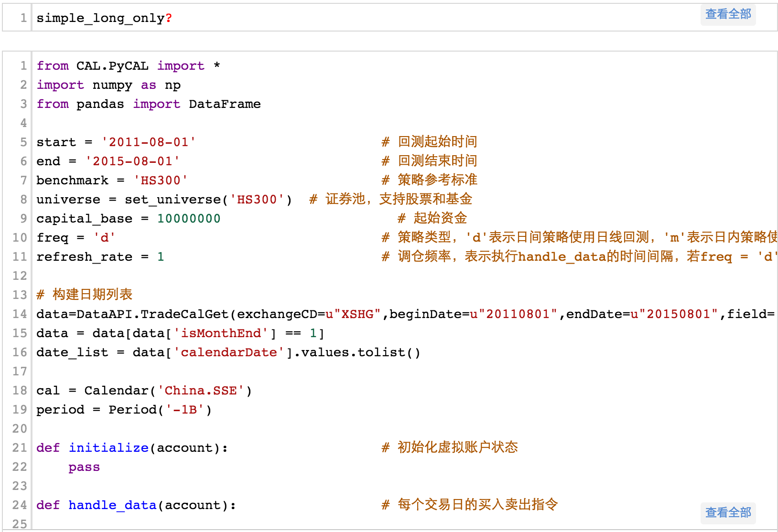The width and height of the screenshot is (778, 532).
Task: Click the end date string '2015-08-01'
Action: 132,161
